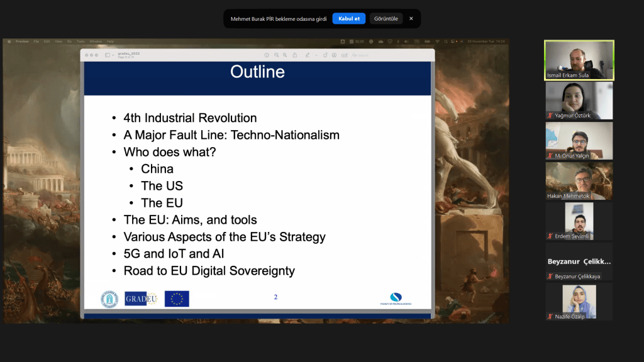Screen dimensions: 644x362
Task: Select Hakan Mehmetcik's video thumbnail
Action: click(x=579, y=181)
